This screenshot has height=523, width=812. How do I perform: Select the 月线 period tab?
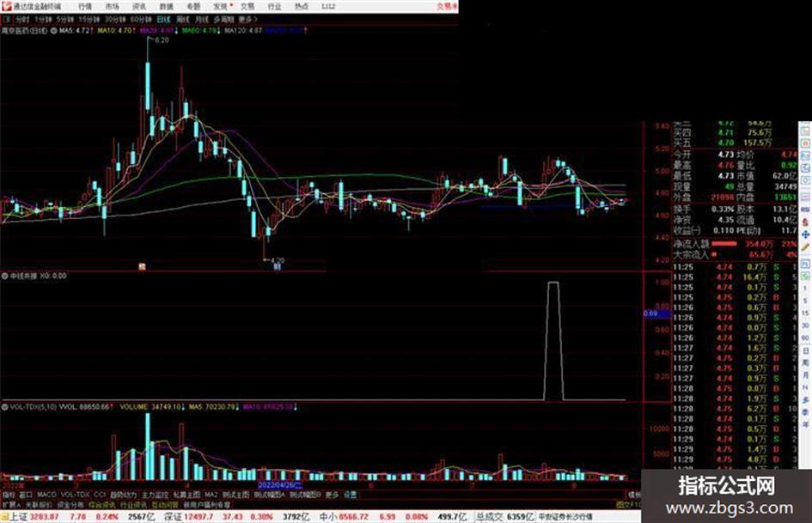click(x=202, y=19)
